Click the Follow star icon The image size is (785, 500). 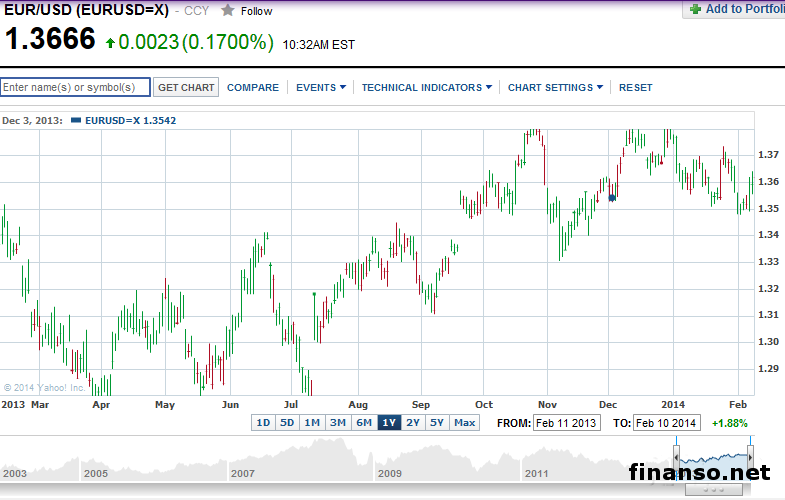point(228,11)
